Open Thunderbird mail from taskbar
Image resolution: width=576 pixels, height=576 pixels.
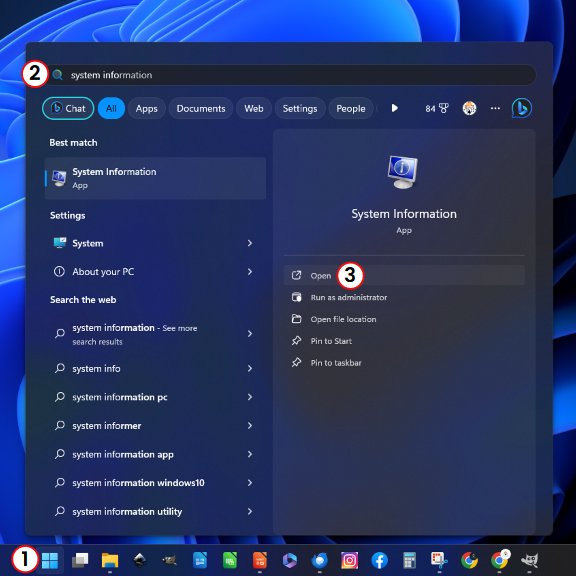[320, 561]
